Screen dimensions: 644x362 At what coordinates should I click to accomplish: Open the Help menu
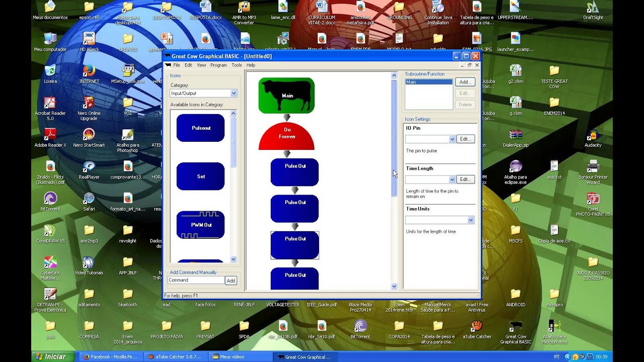click(x=251, y=65)
